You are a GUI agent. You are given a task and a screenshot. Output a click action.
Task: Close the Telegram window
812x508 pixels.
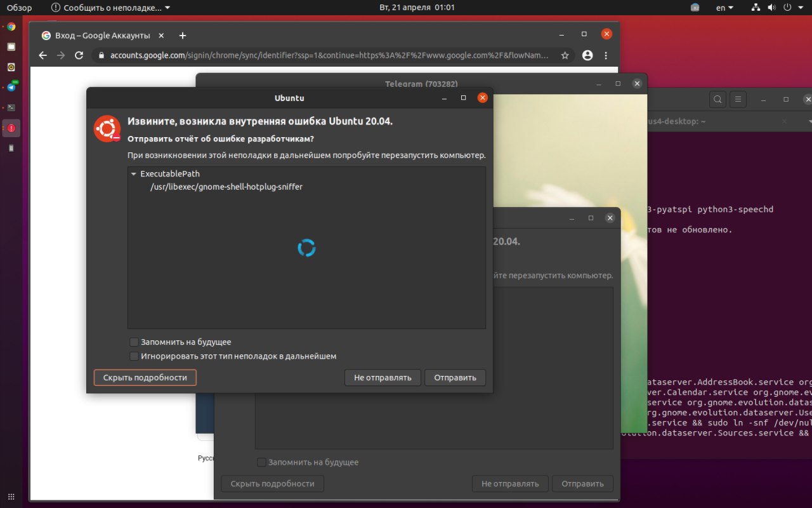coord(637,84)
